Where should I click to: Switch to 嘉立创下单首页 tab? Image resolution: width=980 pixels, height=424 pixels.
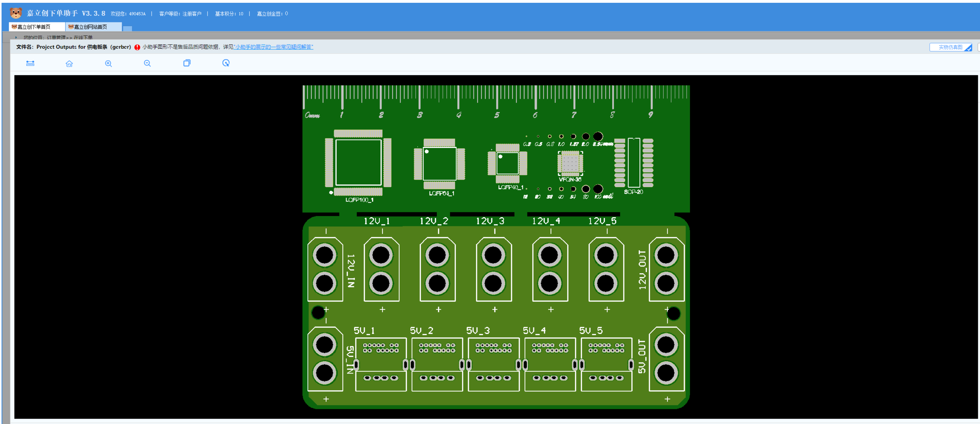point(37,27)
